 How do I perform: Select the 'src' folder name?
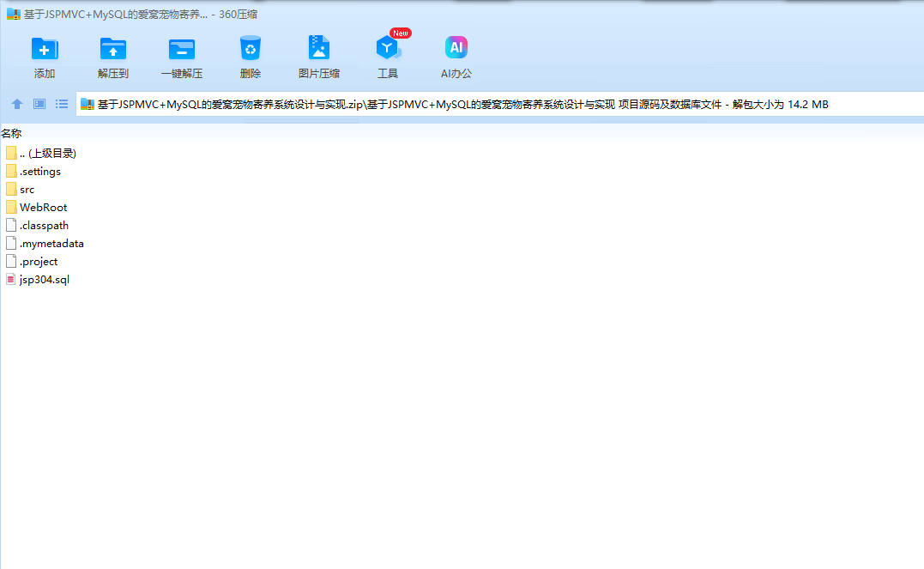[27, 190]
